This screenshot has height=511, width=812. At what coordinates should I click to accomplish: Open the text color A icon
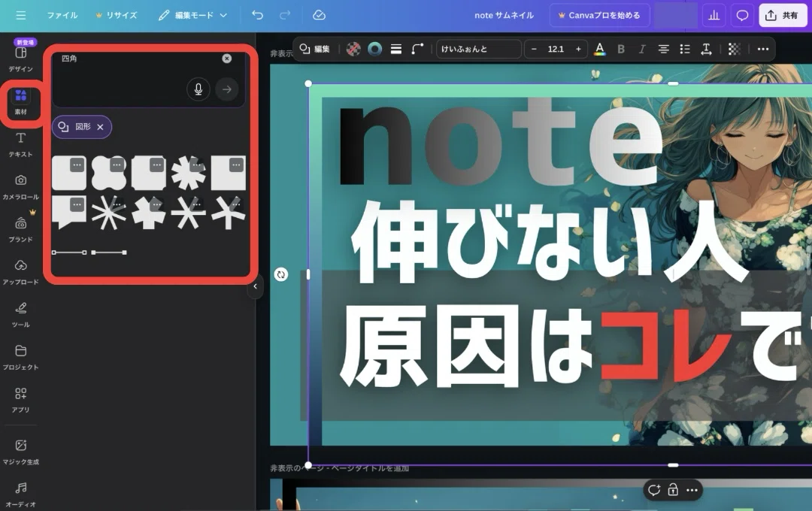point(600,49)
